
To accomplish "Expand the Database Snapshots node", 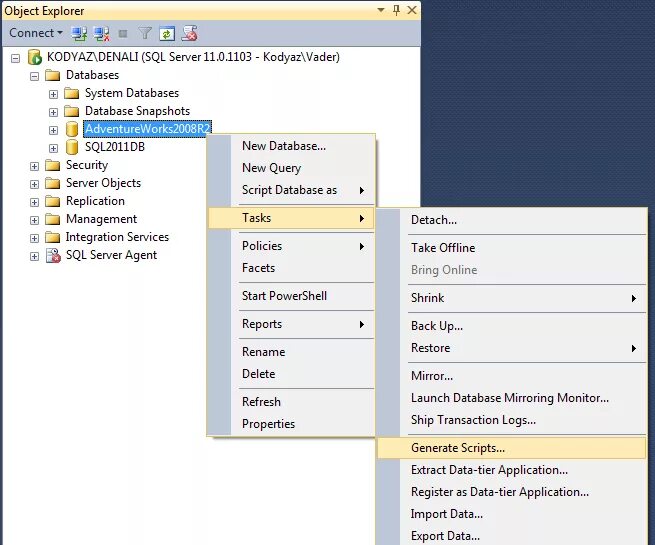I will pos(53,112).
